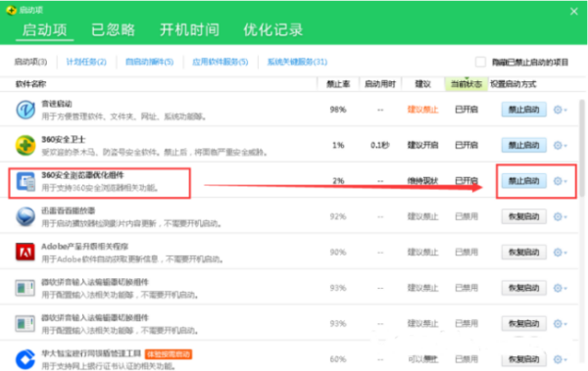Click the 90% disable rate value
Image resolution: width=588 pixels, height=371 pixels.
click(x=338, y=253)
